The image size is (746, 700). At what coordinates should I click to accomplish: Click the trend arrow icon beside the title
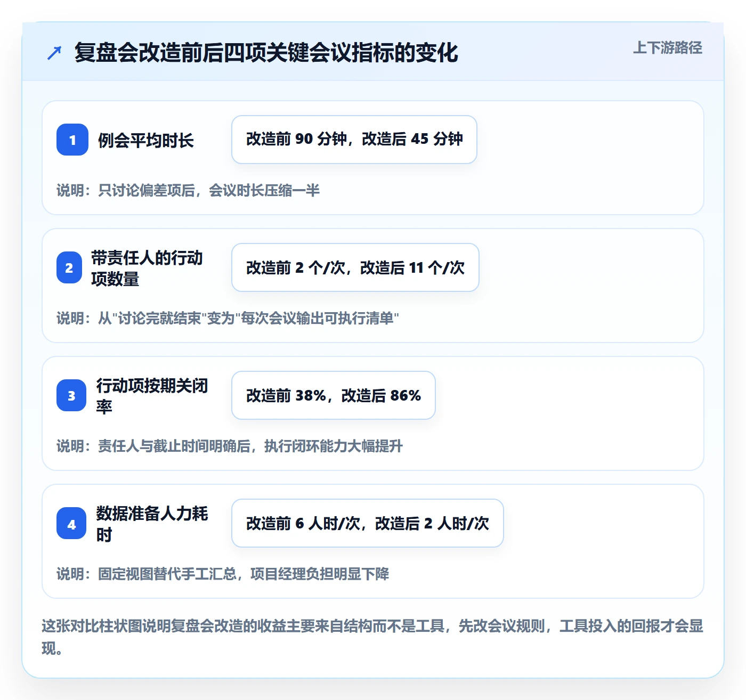[54, 53]
